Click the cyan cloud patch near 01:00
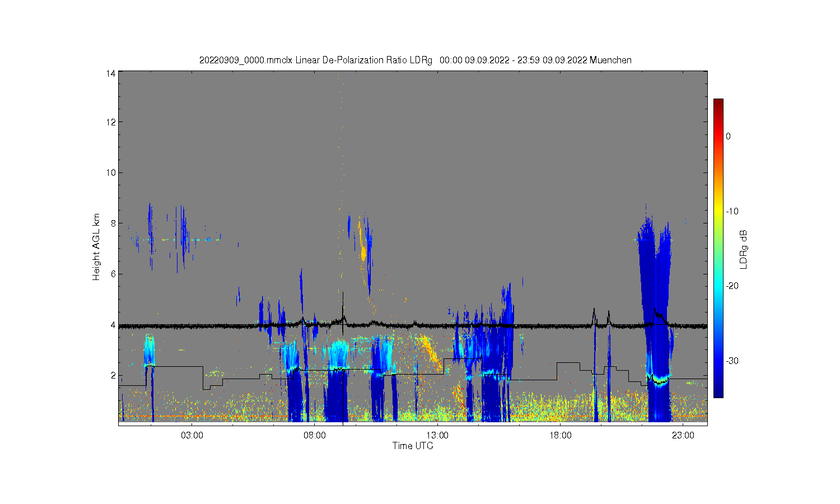The width and height of the screenshot is (840, 504). coord(149,351)
